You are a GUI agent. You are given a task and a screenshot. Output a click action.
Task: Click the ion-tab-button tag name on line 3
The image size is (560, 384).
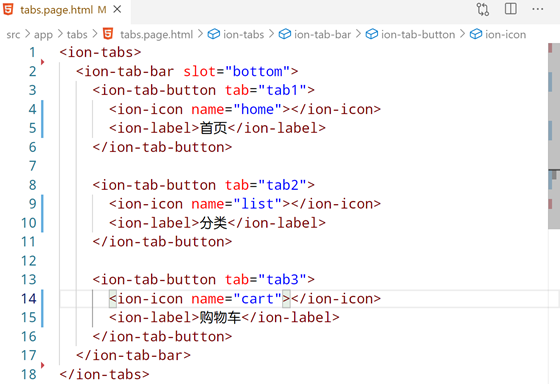[158, 90]
